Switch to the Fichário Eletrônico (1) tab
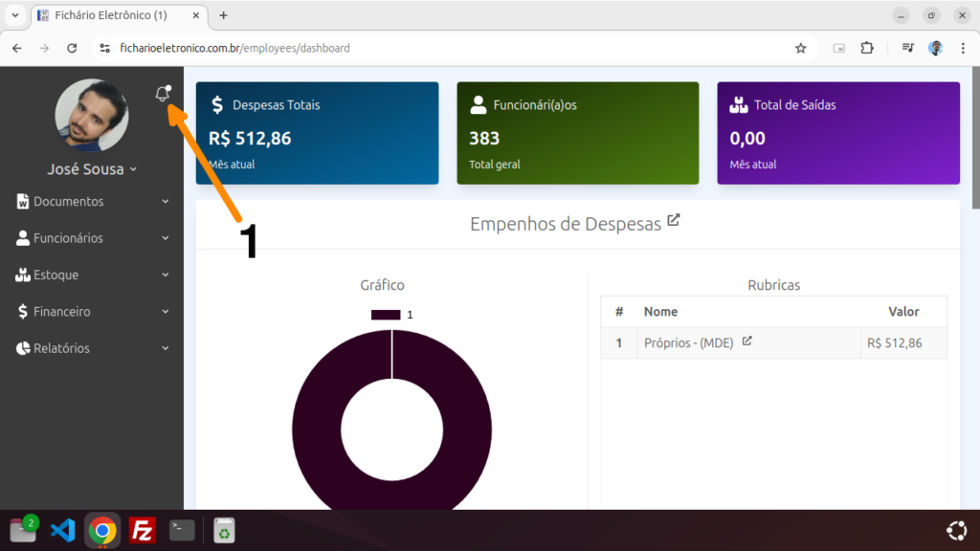The width and height of the screenshot is (980, 551). click(x=118, y=15)
